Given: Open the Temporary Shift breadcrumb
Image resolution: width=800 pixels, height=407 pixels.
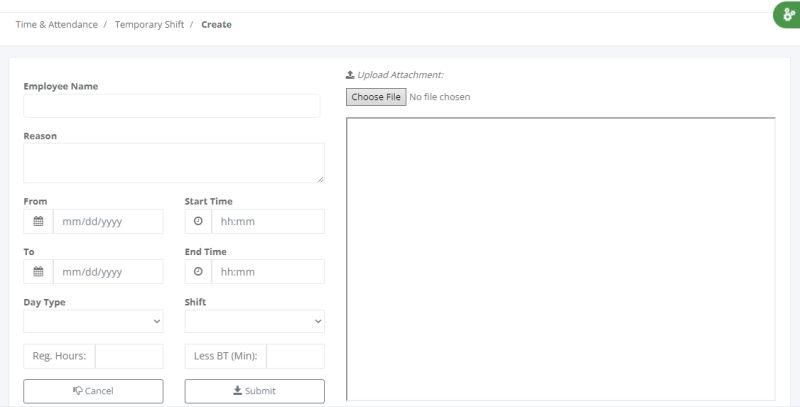Looking at the screenshot, I should 149,24.
